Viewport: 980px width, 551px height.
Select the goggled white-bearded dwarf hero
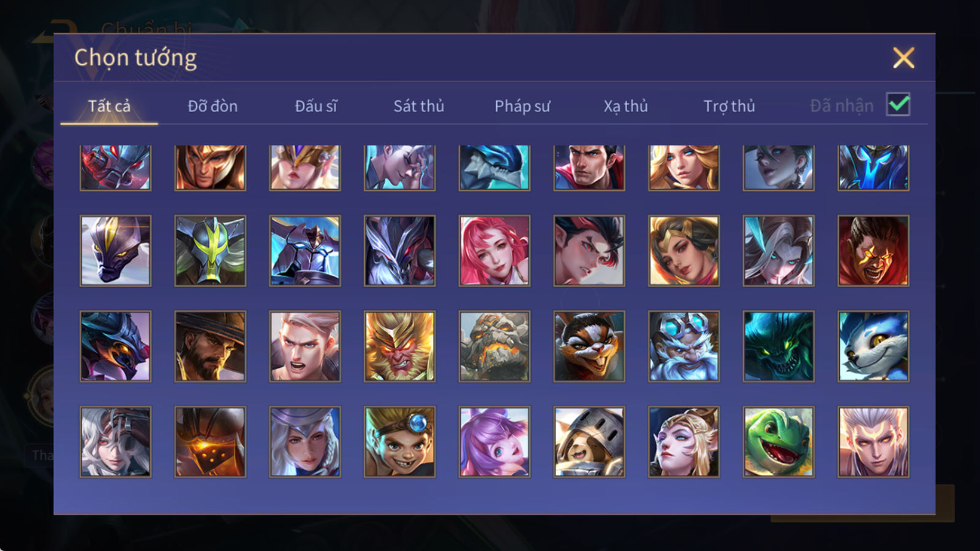pyautogui.click(x=684, y=347)
